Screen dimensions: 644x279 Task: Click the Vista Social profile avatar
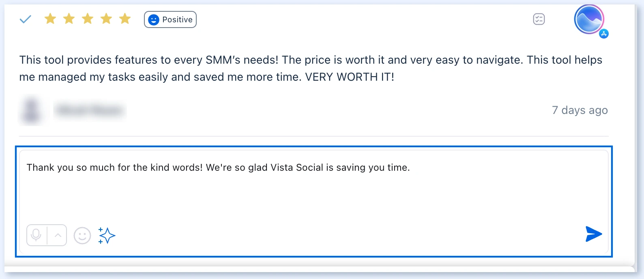click(x=589, y=19)
